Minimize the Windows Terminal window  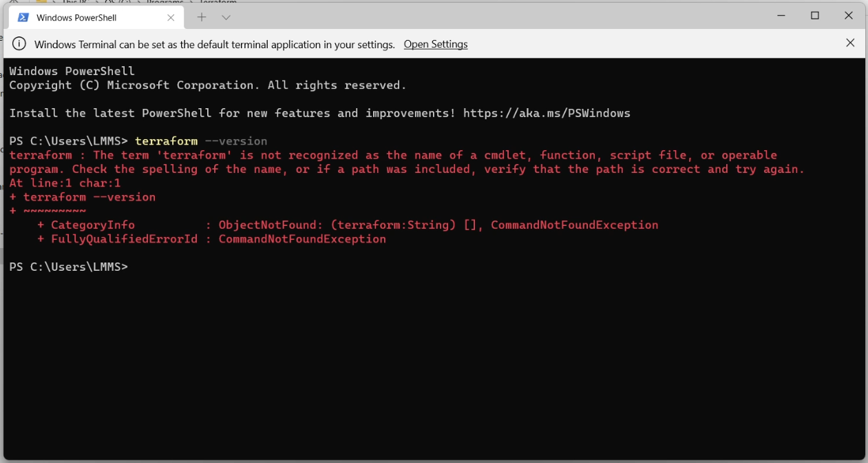(x=781, y=15)
